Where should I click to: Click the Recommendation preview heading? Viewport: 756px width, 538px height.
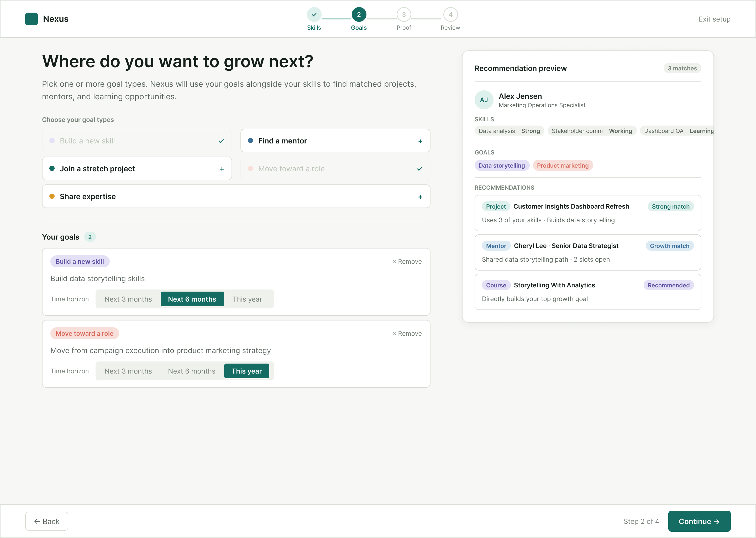point(520,68)
